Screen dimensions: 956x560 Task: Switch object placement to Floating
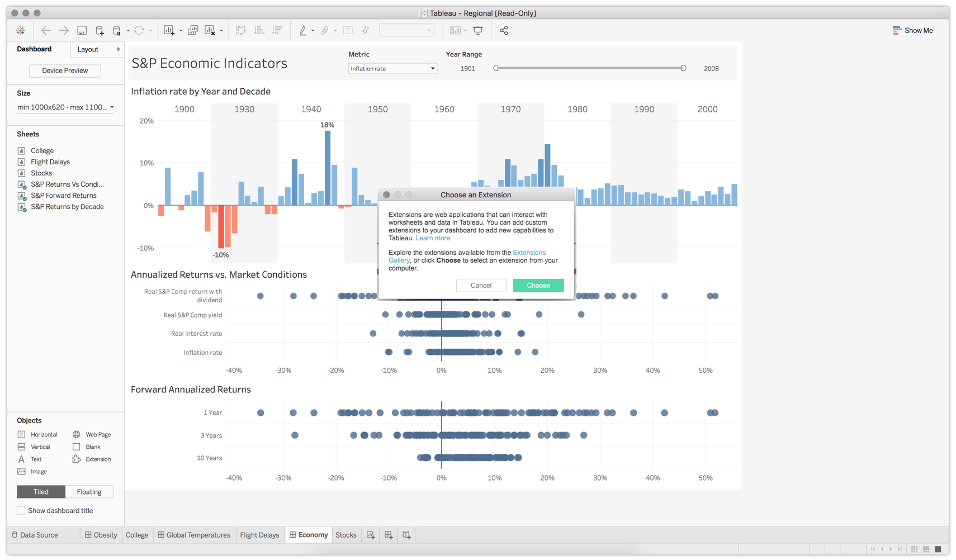click(x=89, y=492)
